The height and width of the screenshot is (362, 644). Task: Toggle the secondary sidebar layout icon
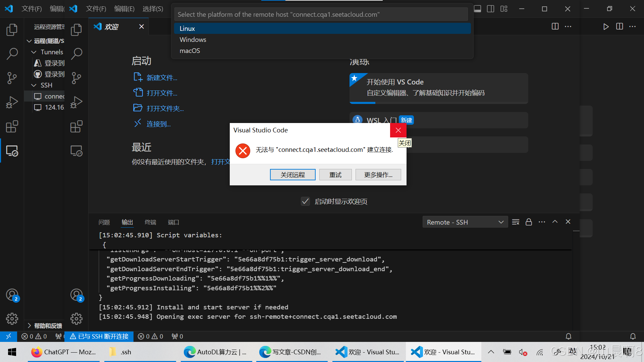pyautogui.click(x=490, y=9)
